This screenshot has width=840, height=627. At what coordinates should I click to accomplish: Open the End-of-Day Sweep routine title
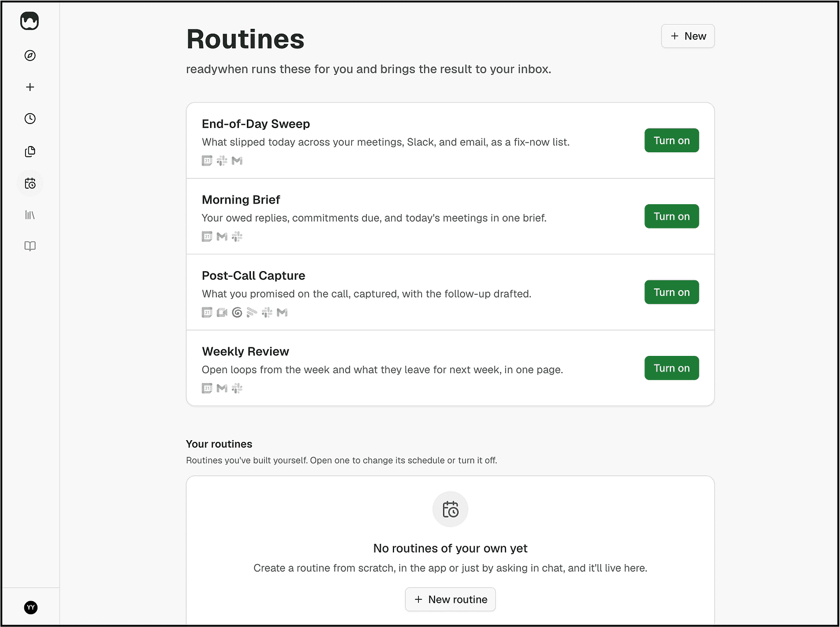point(256,124)
